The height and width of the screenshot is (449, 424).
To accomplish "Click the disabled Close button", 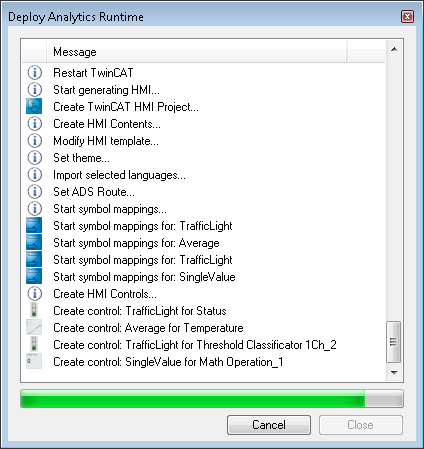I will 361,425.
